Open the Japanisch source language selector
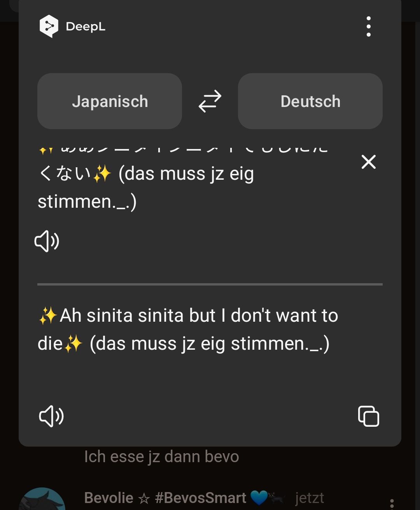The width and height of the screenshot is (420, 510). click(110, 101)
